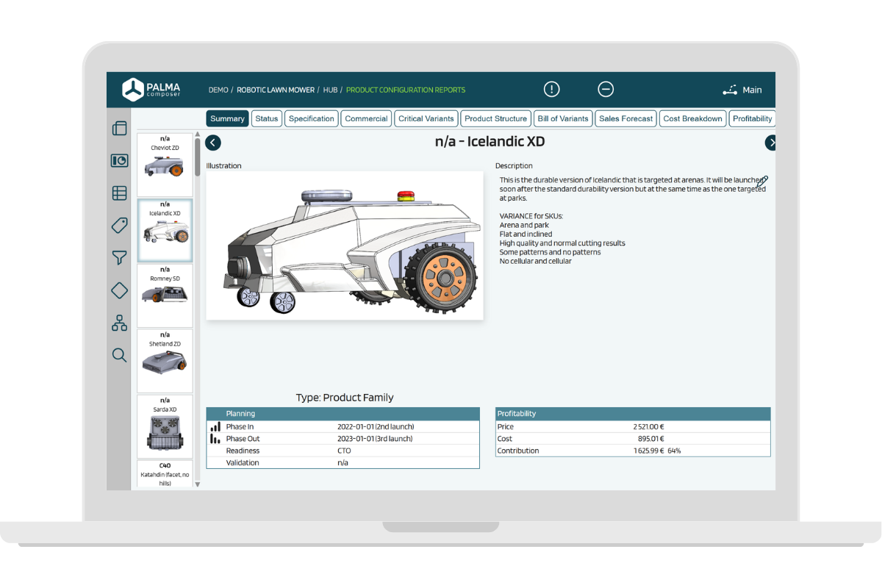The height and width of the screenshot is (588, 882).
Task: Click ROBOTIC LAWN MOWER in the breadcrumb
Action: (276, 90)
